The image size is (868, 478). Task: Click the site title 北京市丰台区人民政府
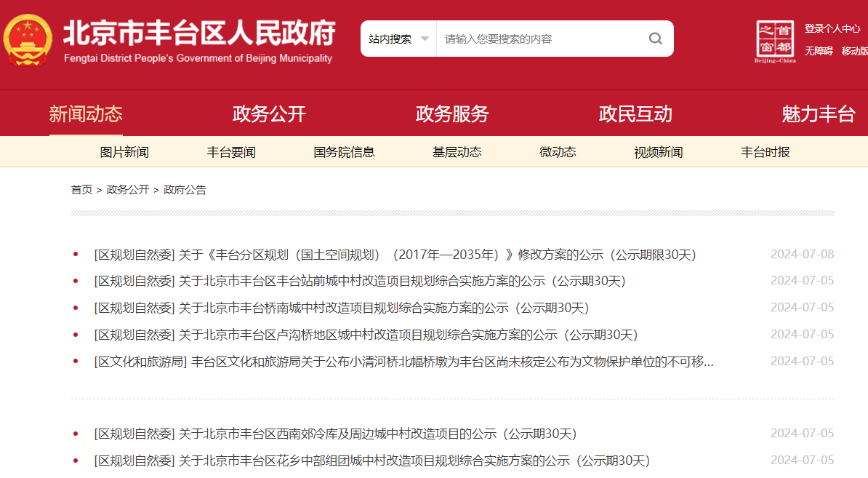(x=199, y=33)
